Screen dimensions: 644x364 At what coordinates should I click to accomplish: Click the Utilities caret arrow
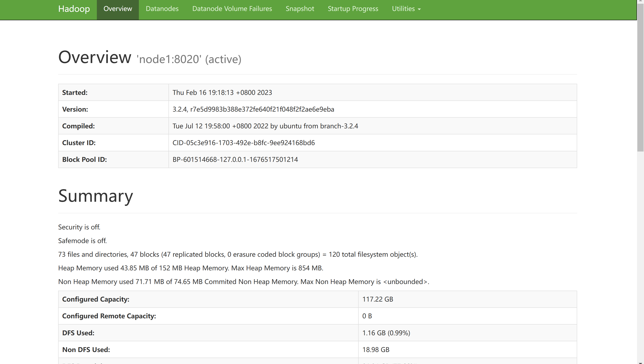(419, 9)
